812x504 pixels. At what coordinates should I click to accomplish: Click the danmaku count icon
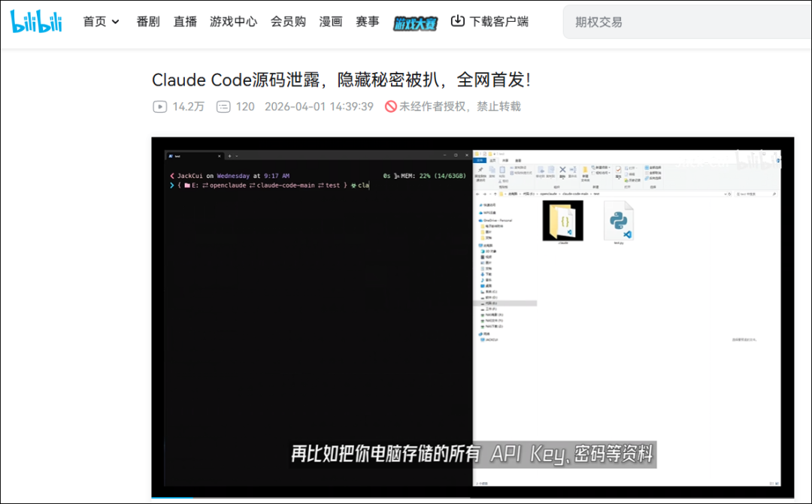pos(223,107)
